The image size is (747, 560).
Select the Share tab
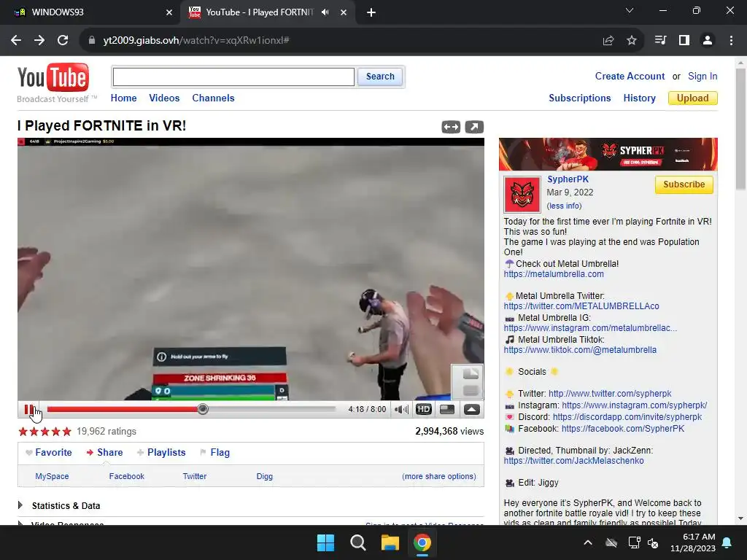pos(104,453)
